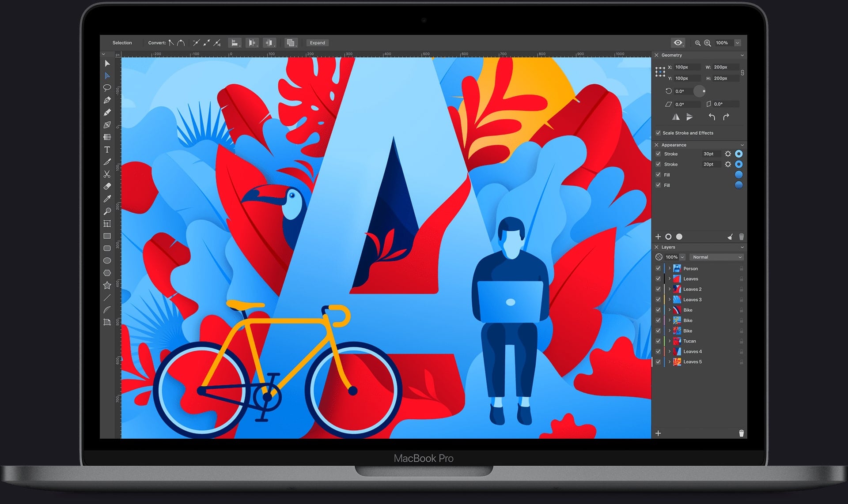848x504 pixels.
Task: Select the Zoom tool in toolbar
Action: click(x=109, y=212)
